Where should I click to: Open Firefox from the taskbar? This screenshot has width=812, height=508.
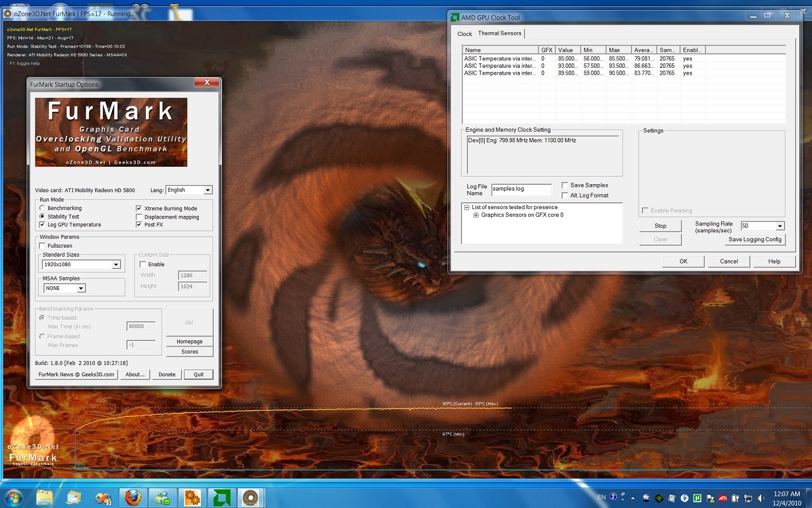(x=133, y=498)
